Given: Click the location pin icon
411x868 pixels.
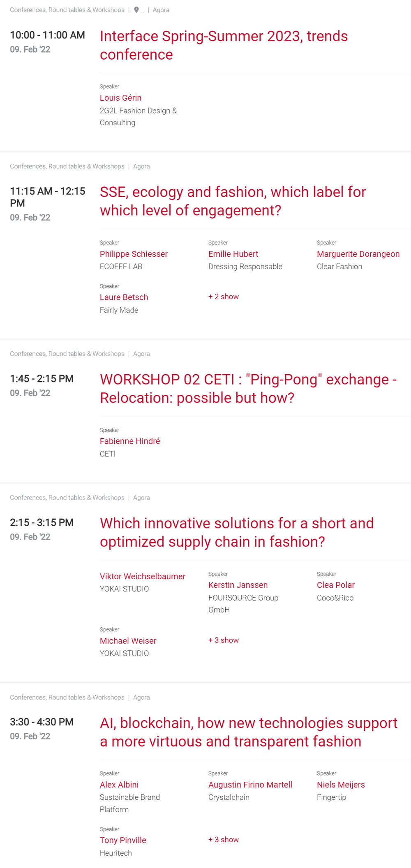Looking at the screenshot, I should click(x=136, y=10).
